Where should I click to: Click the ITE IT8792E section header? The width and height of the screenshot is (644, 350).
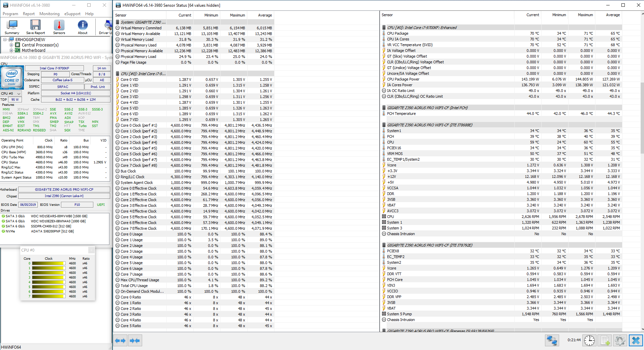[x=501, y=245]
